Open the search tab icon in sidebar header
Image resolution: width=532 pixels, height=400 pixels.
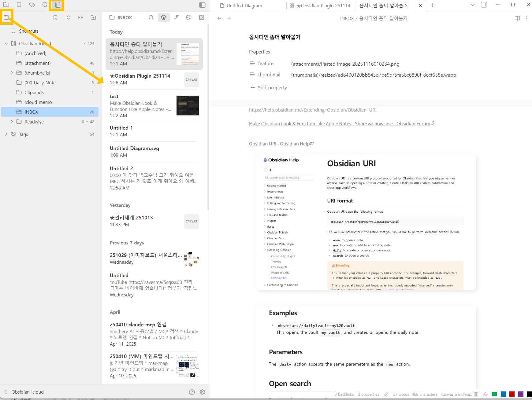(45, 5)
